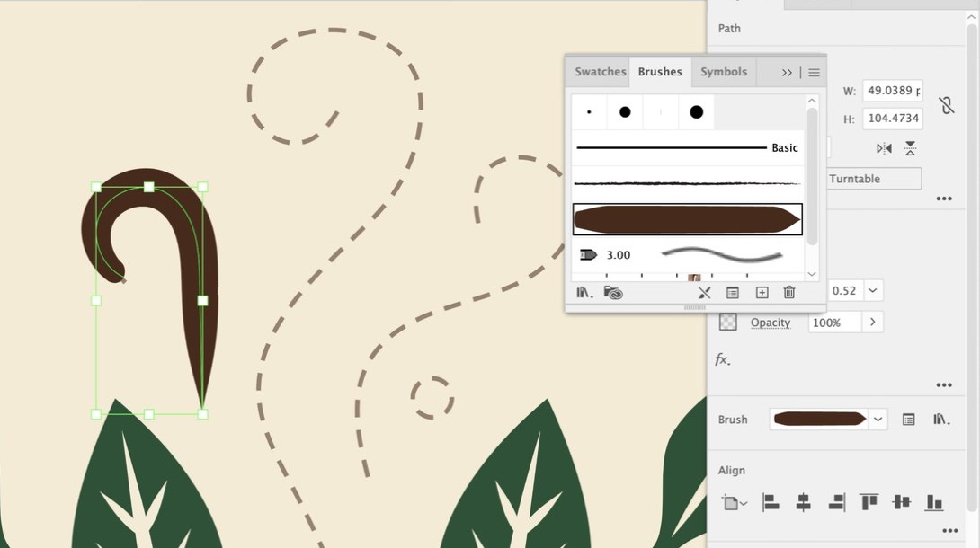
Task: Align objects to horizontal center
Action: 803,502
